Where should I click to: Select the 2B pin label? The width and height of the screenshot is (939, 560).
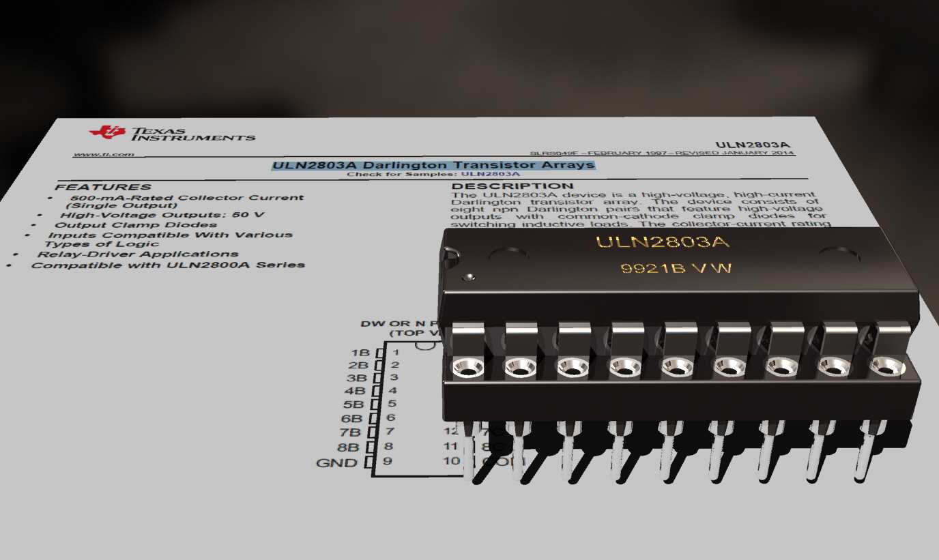(x=358, y=365)
